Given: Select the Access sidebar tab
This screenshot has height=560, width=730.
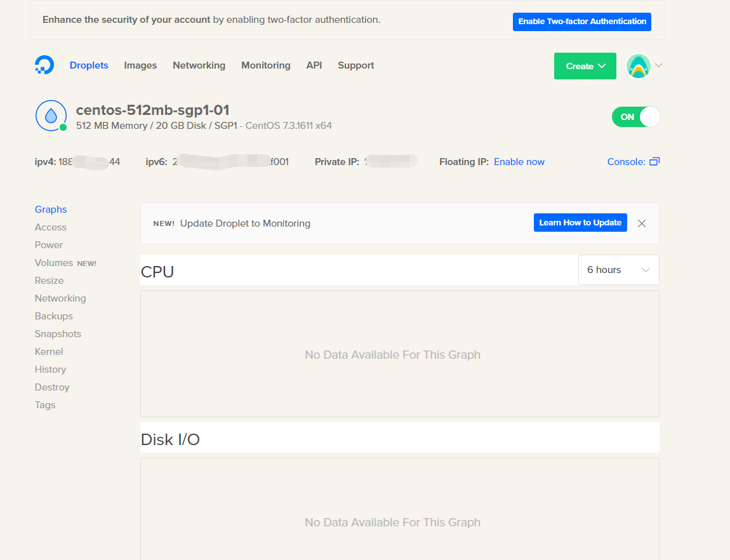Looking at the screenshot, I should click(51, 227).
